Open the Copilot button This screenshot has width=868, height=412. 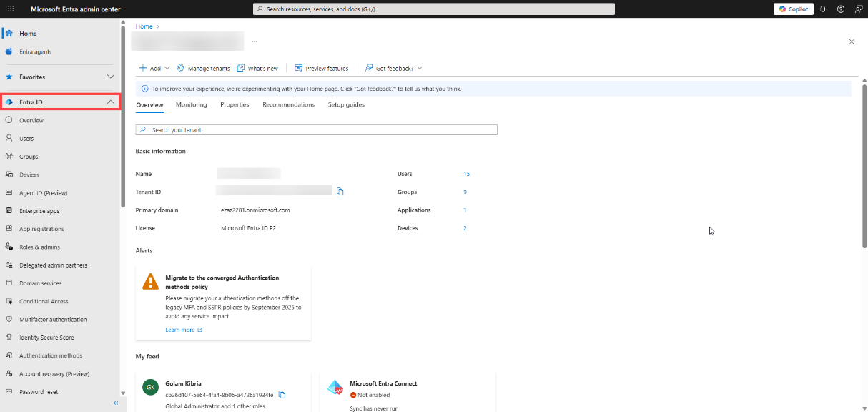pos(794,9)
